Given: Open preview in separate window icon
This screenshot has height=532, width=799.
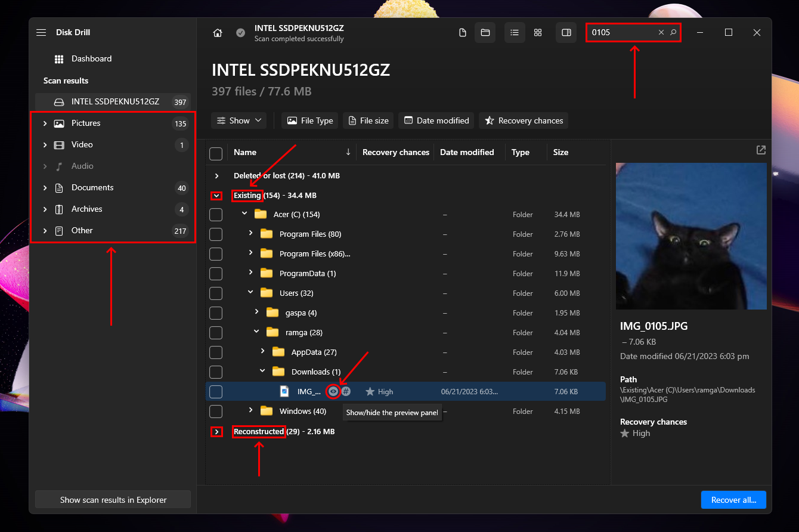Looking at the screenshot, I should pyautogui.click(x=761, y=150).
